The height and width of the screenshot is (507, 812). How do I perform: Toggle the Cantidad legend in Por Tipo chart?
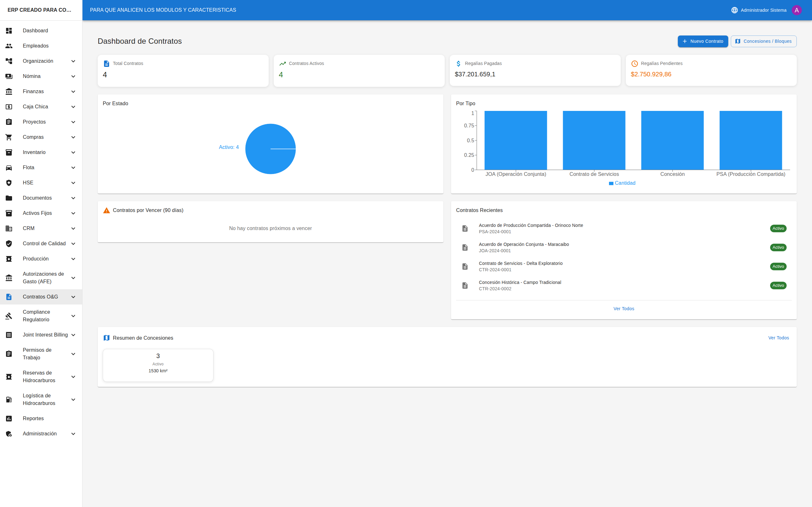pyautogui.click(x=622, y=183)
